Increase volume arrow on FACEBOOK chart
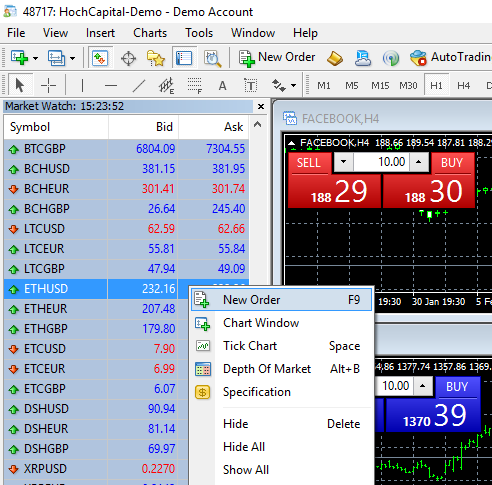The height and width of the screenshot is (485, 492). tap(419, 162)
